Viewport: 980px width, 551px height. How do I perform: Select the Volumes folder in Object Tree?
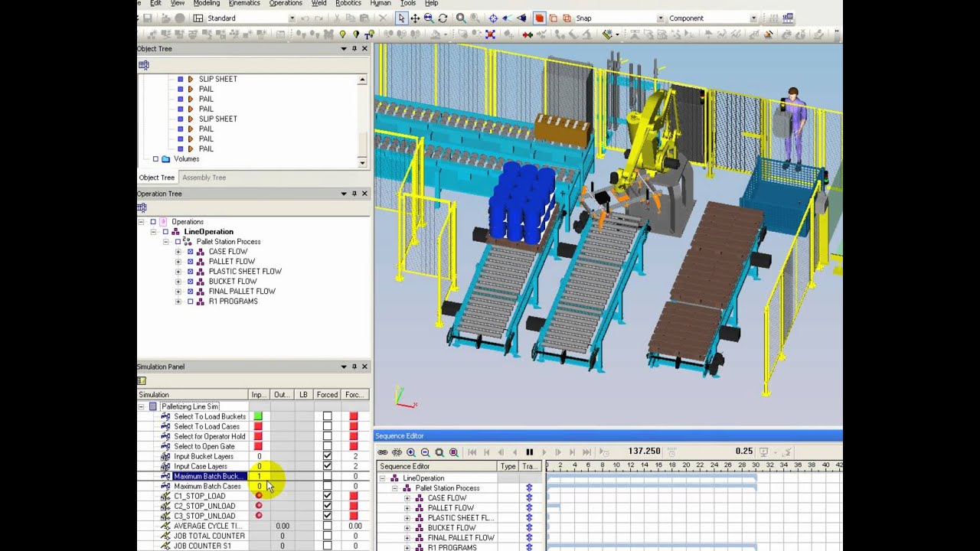pos(186,158)
